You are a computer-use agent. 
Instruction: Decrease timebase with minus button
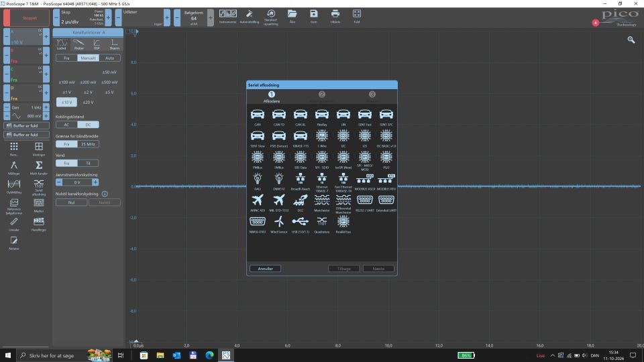[56, 17]
